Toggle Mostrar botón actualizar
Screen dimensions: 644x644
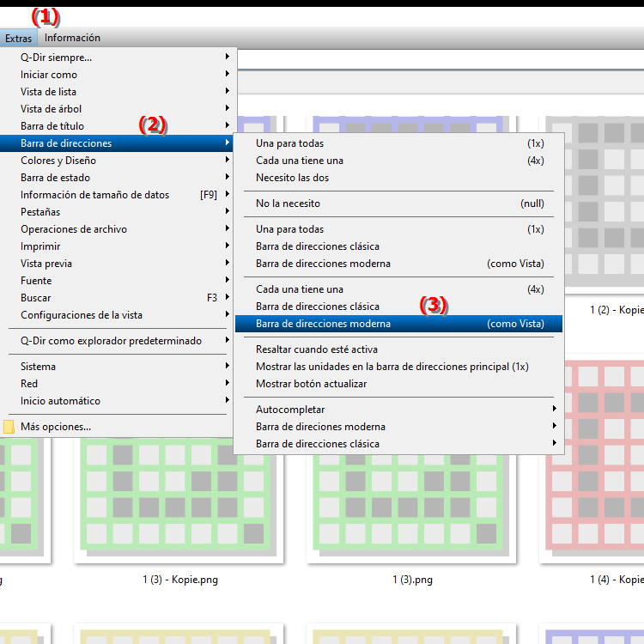coord(398,384)
